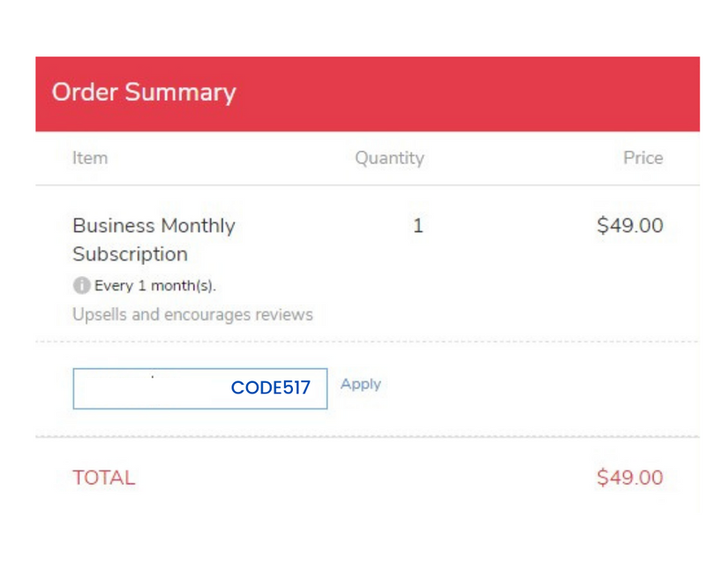
Task: Click the red Order Summary header bar
Action: (x=368, y=94)
